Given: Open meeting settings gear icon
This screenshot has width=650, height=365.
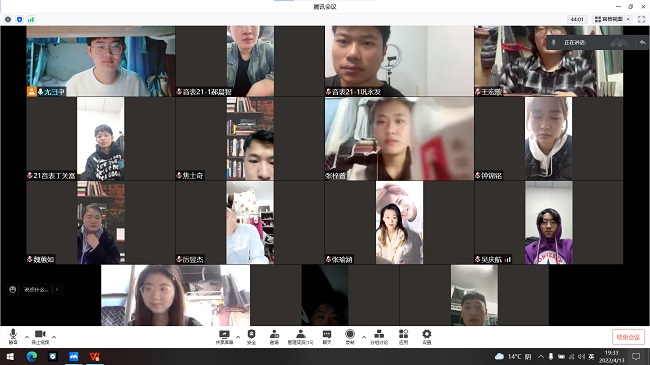Looking at the screenshot, I should 427,337.
